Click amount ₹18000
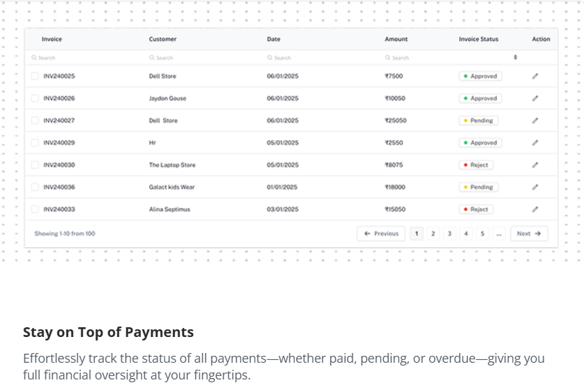The height and width of the screenshot is (392, 584). click(x=395, y=187)
